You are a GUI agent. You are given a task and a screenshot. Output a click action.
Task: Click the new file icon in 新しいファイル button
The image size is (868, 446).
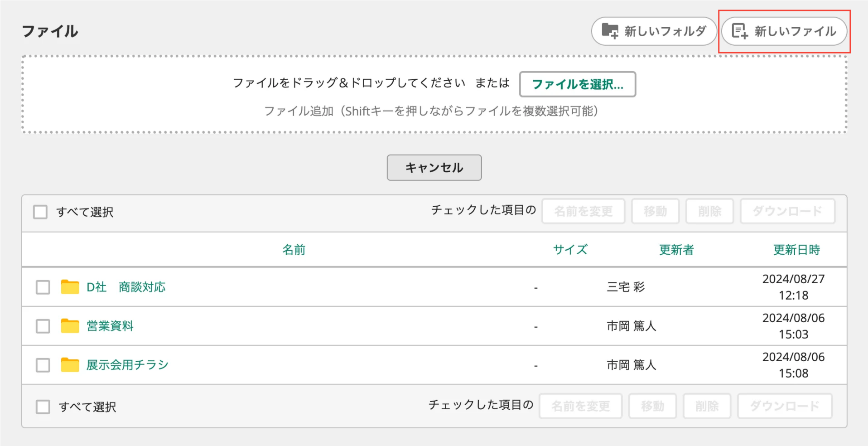pos(740,31)
